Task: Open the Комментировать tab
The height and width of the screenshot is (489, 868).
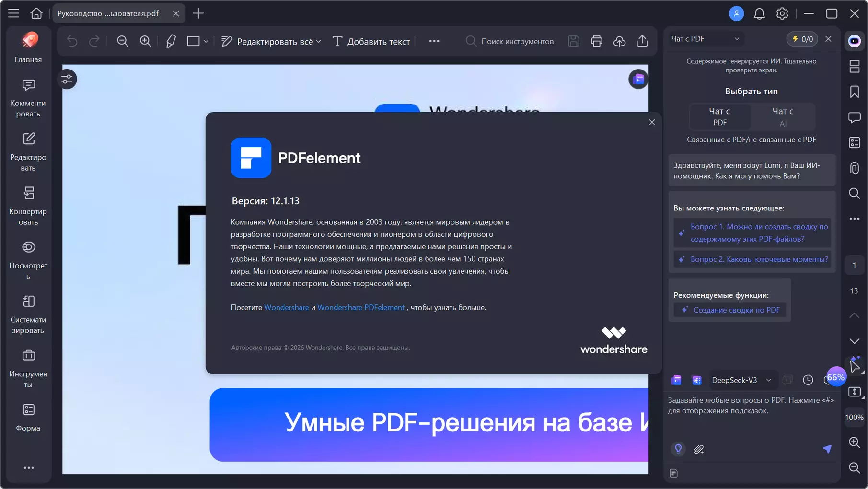Action: coord(28,98)
